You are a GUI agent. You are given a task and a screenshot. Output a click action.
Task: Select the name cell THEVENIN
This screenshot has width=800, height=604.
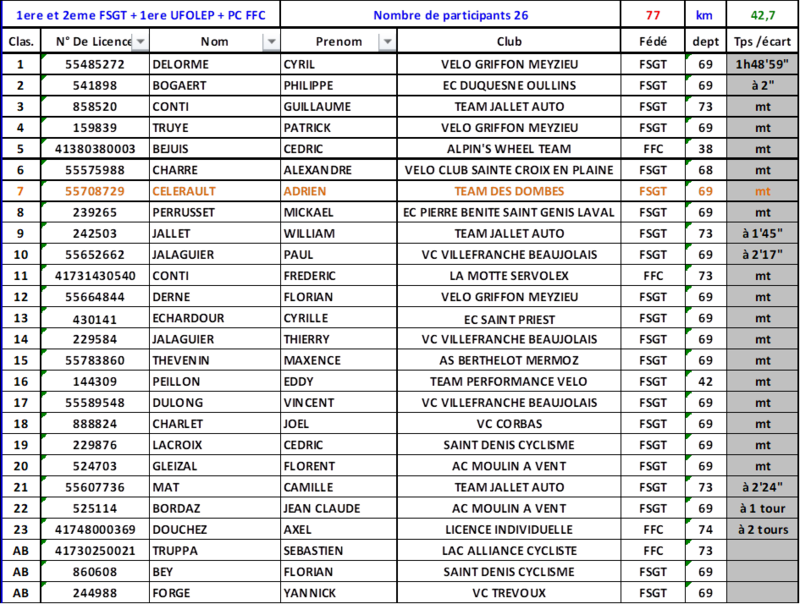[215, 361]
